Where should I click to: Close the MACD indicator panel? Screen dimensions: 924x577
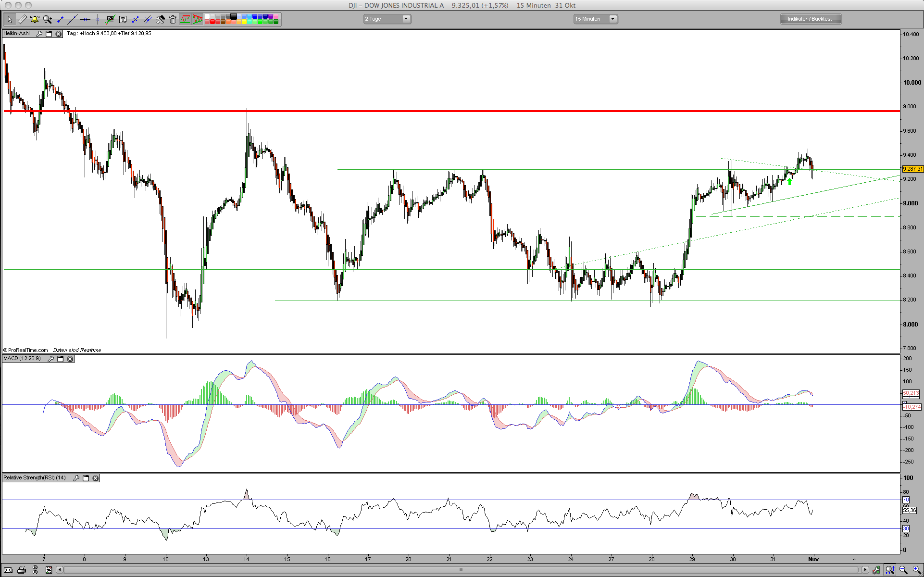(70, 359)
